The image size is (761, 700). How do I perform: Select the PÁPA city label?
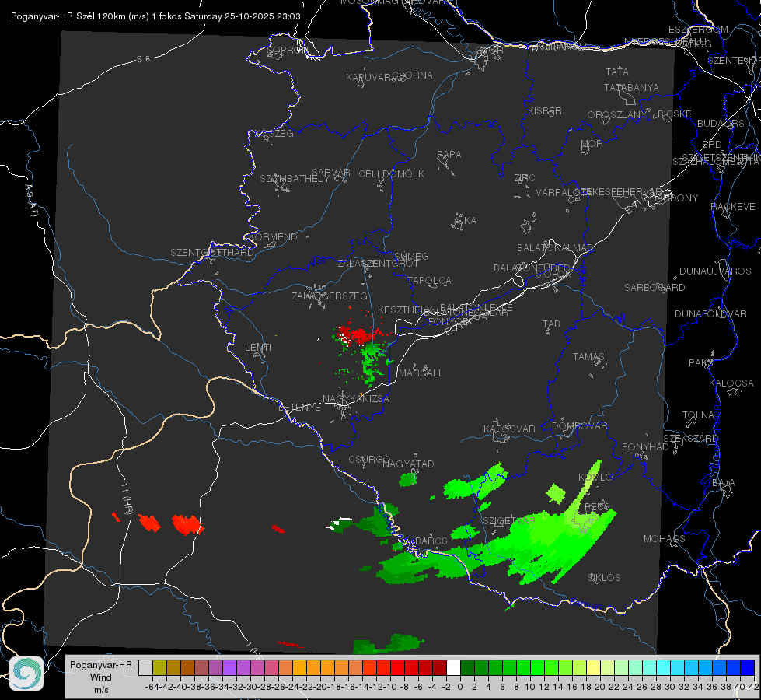pos(449,155)
